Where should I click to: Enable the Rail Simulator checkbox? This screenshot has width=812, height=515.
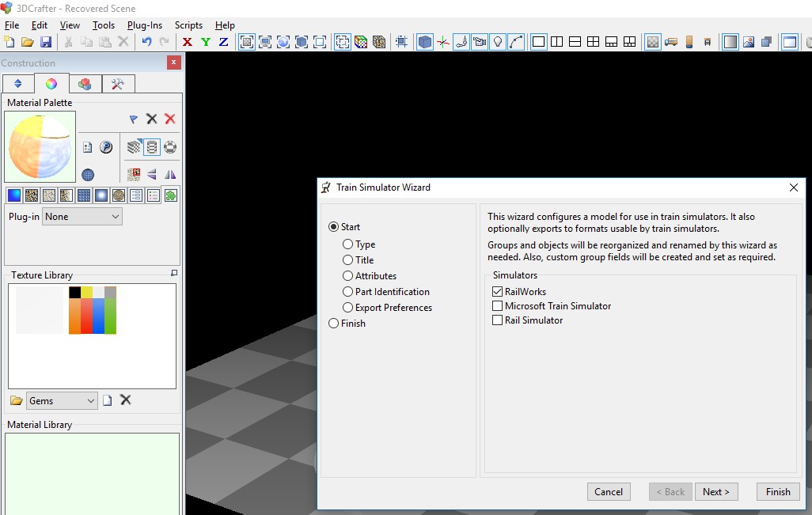497,320
